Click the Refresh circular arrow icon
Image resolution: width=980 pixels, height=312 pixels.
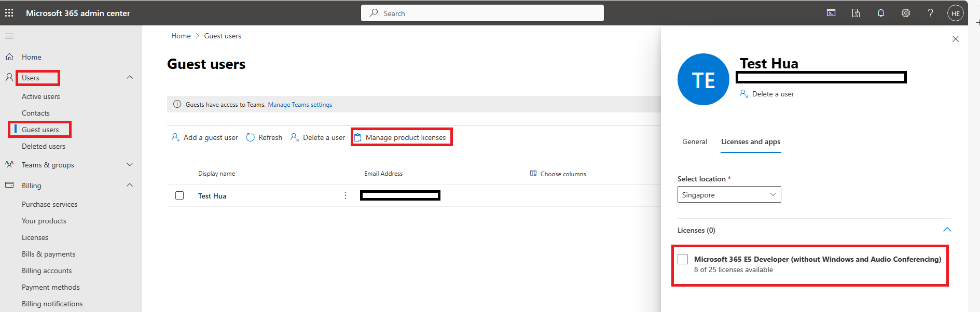pyautogui.click(x=251, y=137)
